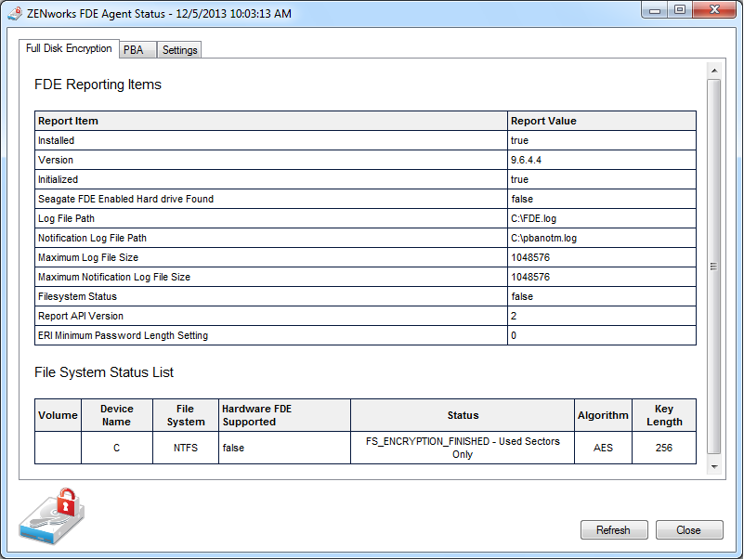Click the FDE Reporting Items heading
Image resolution: width=744 pixels, height=560 pixels.
point(98,85)
